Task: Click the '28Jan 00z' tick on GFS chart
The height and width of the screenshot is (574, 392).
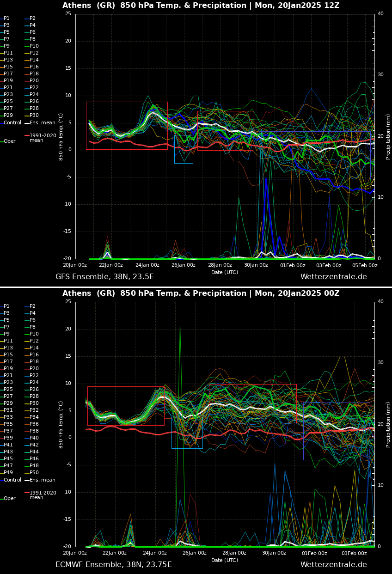Action: click(x=220, y=265)
